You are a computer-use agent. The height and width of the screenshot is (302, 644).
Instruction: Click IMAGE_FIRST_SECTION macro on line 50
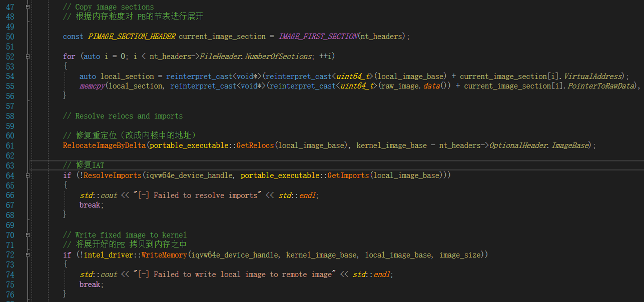point(318,36)
